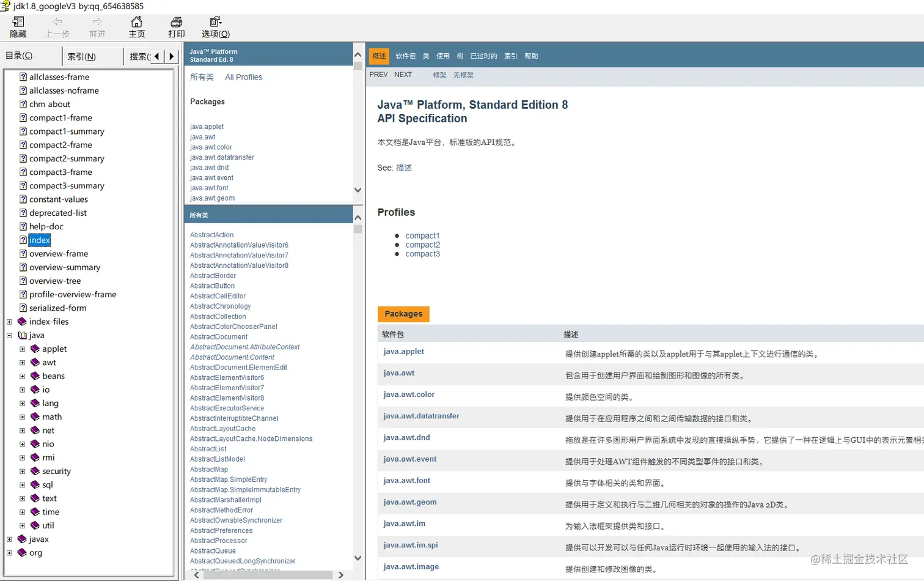Image resolution: width=924 pixels, height=581 pixels.
Task: Open the java.awt.geom link in package list
Action: 212,198
